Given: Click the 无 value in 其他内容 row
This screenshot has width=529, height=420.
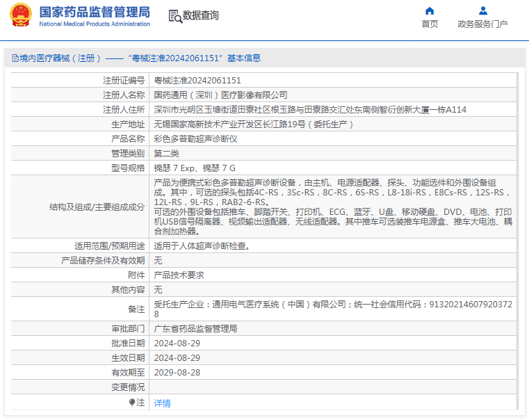Looking at the screenshot, I should tap(158, 290).
